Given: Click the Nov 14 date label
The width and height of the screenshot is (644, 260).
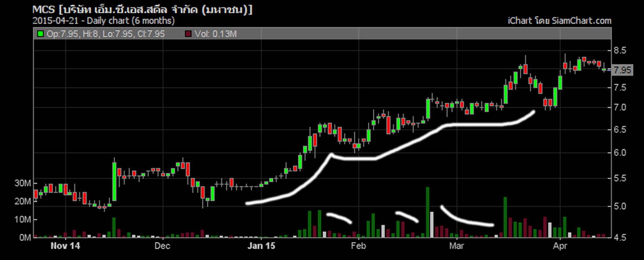Looking at the screenshot, I should 65,246.
